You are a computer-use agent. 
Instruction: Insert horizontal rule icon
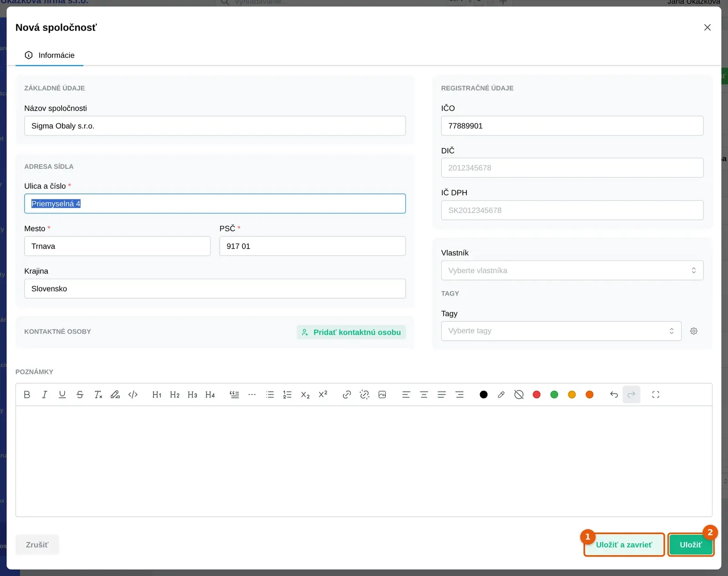click(252, 395)
